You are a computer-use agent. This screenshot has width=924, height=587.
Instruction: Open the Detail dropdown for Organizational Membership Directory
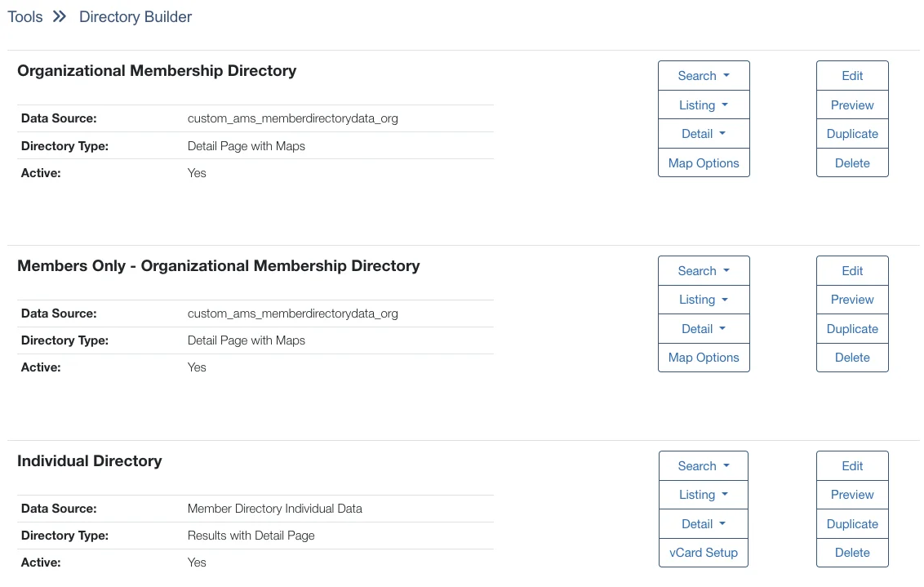click(x=703, y=133)
